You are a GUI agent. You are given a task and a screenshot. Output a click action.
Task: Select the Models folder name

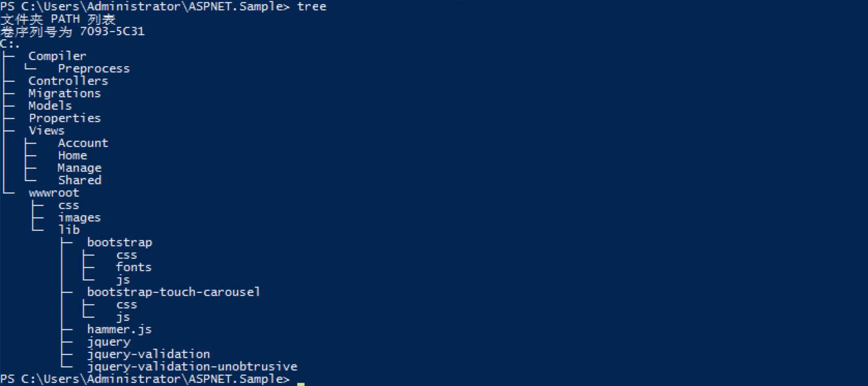click(50, 106)
